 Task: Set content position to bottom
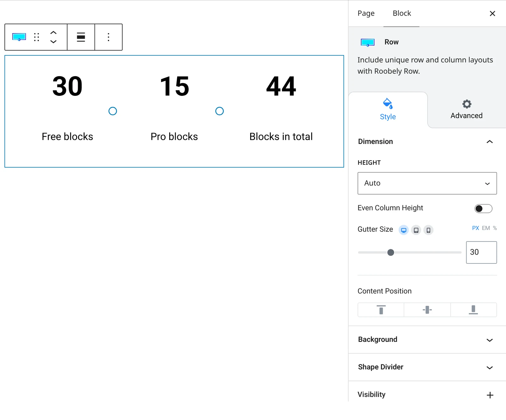(473, 310)
